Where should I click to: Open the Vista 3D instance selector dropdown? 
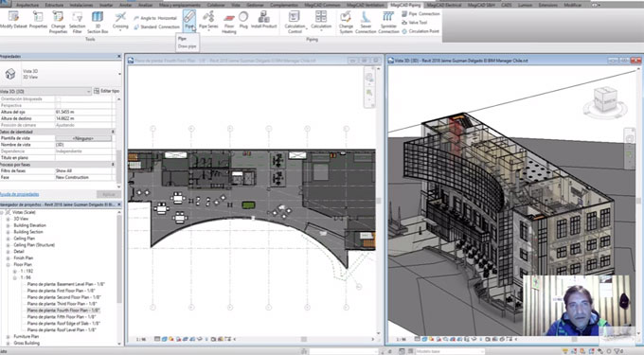click(45, 91)
